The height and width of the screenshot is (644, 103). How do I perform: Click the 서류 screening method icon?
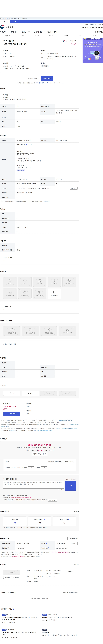click(x=12, y=393)
